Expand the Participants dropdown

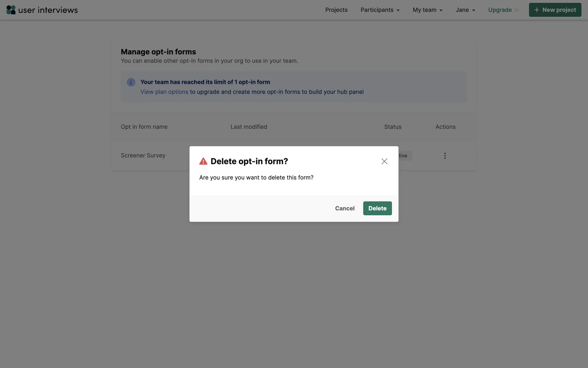click(380, 10)
